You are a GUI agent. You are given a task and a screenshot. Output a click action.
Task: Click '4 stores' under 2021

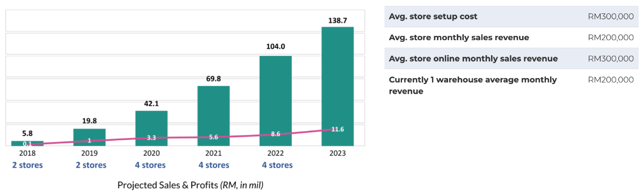(214, 165)
